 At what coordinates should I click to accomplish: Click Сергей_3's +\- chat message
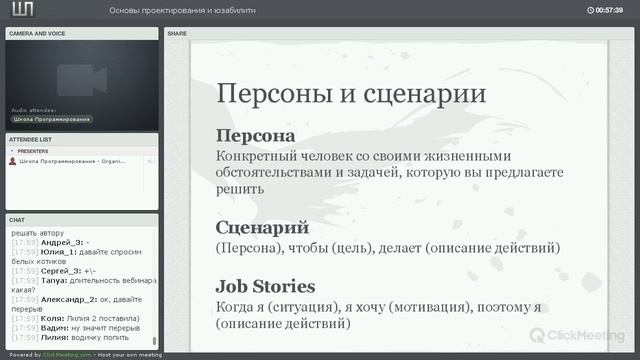[53, 271]
